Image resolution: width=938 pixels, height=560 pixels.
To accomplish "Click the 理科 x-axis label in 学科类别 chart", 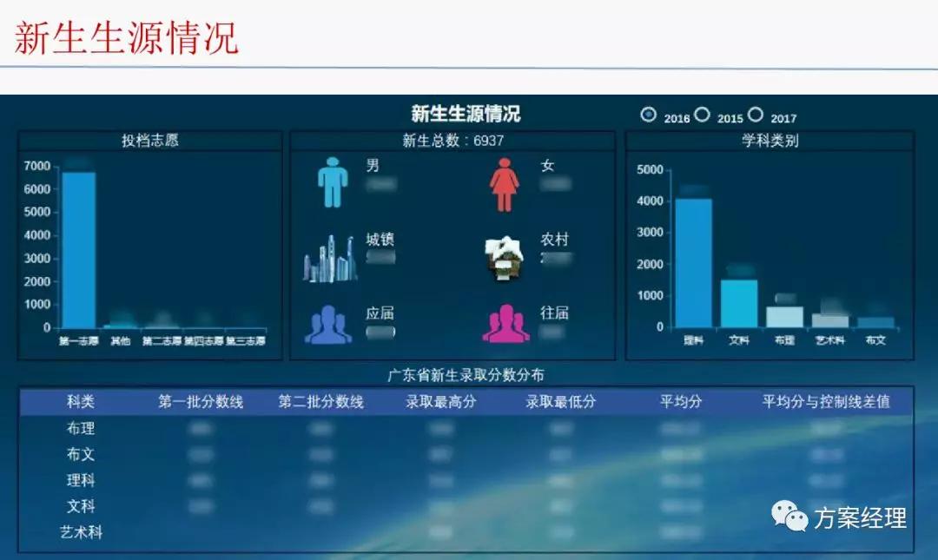I will tap(693, 340).
